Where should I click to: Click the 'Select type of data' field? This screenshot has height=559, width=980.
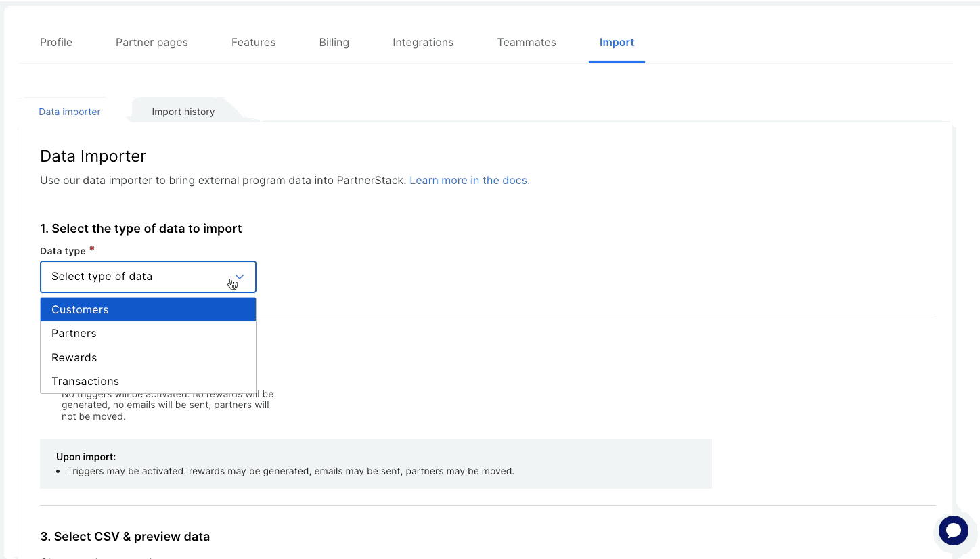pyautogui.click(x=148, y=277)
